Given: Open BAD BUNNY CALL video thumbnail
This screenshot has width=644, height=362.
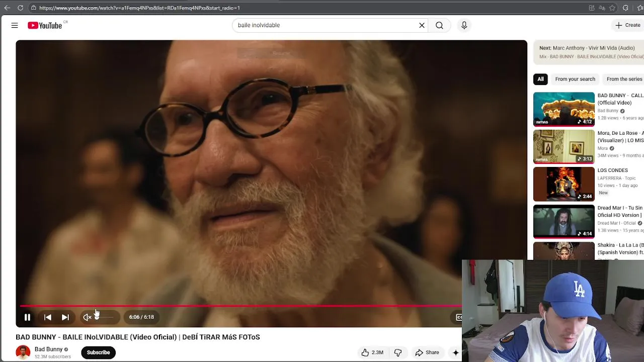Looking at the screenshot, I should click(x=563, y=109).
